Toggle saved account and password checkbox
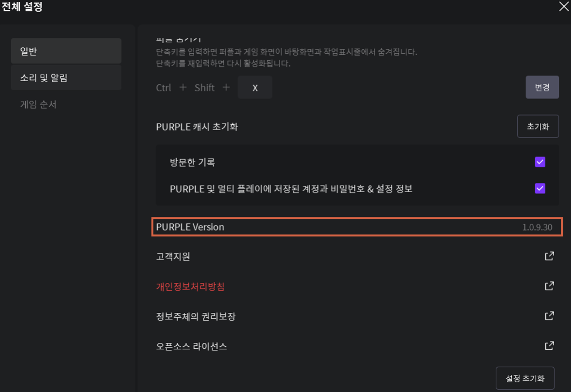Viewport: 571px width, 392px height. [540, 189]
